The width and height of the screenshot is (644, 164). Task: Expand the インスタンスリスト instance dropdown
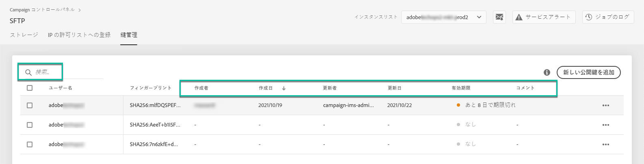443,17
